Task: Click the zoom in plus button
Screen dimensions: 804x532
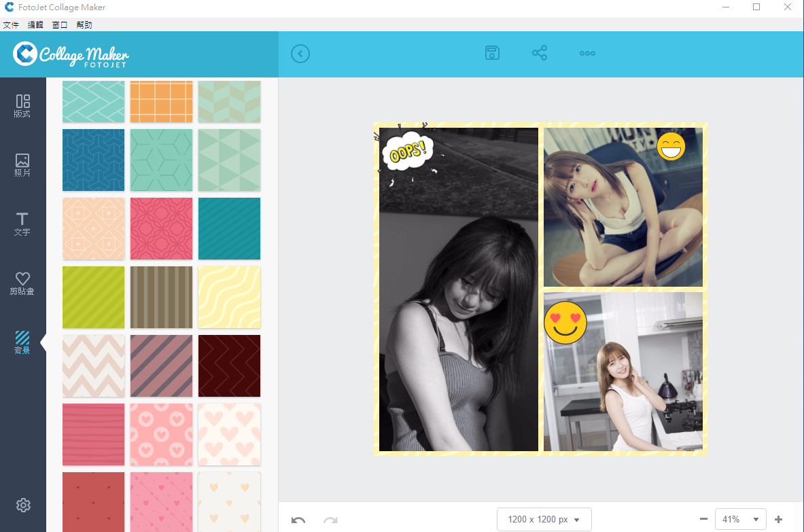Action: (x=779, y=519)
